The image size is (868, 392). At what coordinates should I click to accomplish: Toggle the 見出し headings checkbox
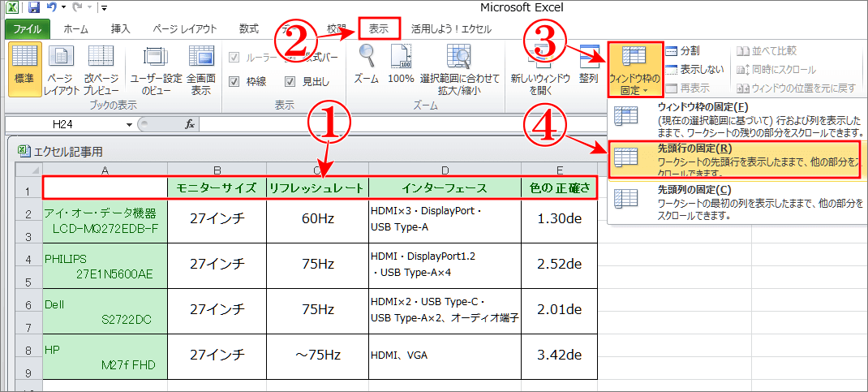290,82
